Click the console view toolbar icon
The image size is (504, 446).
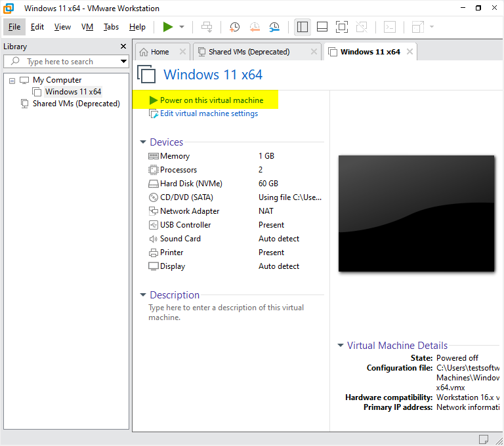click(390, 27)
